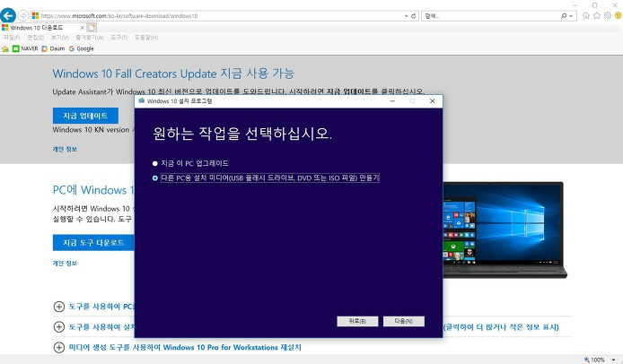
Task: Focus the browser search box
Action: (x=491, y=16)
